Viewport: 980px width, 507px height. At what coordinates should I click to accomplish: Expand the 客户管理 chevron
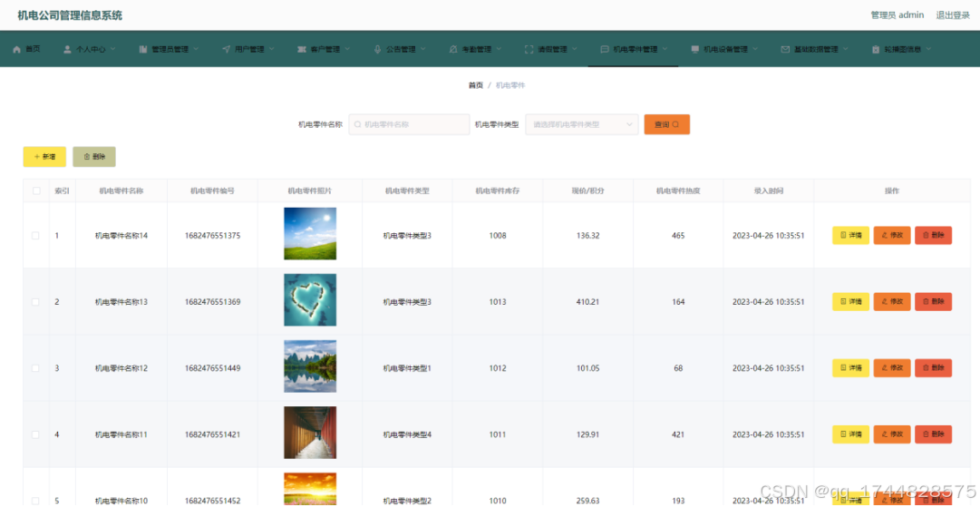coord(347,49)
